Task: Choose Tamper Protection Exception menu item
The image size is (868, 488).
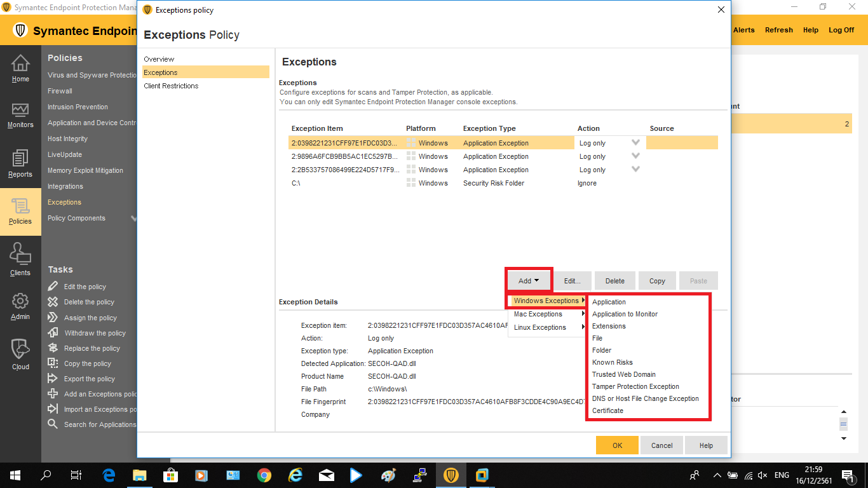Action: [x=635, y=386]
